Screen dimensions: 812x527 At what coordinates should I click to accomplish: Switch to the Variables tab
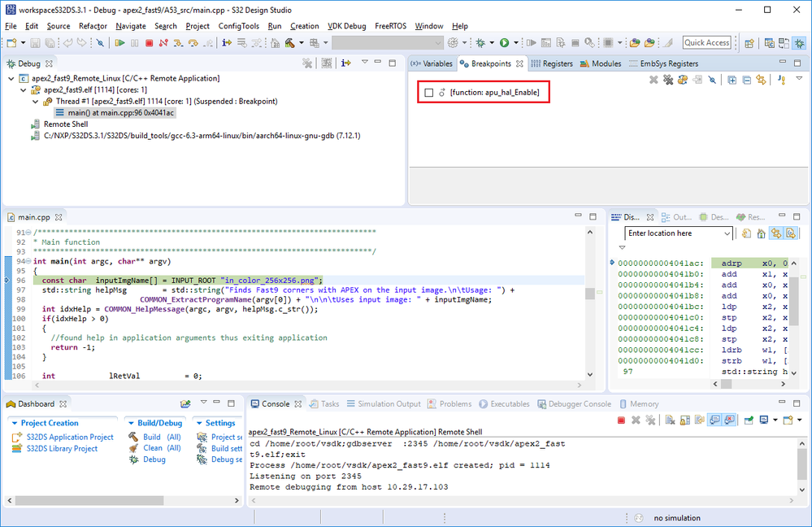432,63
